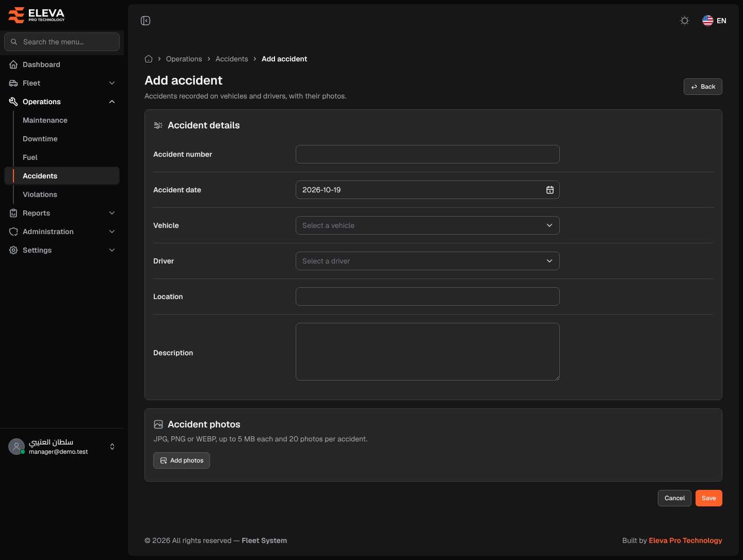Click the Accident photos image icon
743x560 pixels.
pyautogui.click(x=158, y=424)
